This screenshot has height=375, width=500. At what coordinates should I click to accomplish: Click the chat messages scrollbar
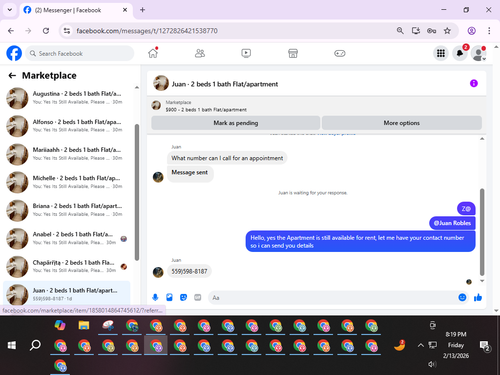click(x=482, y=232)
